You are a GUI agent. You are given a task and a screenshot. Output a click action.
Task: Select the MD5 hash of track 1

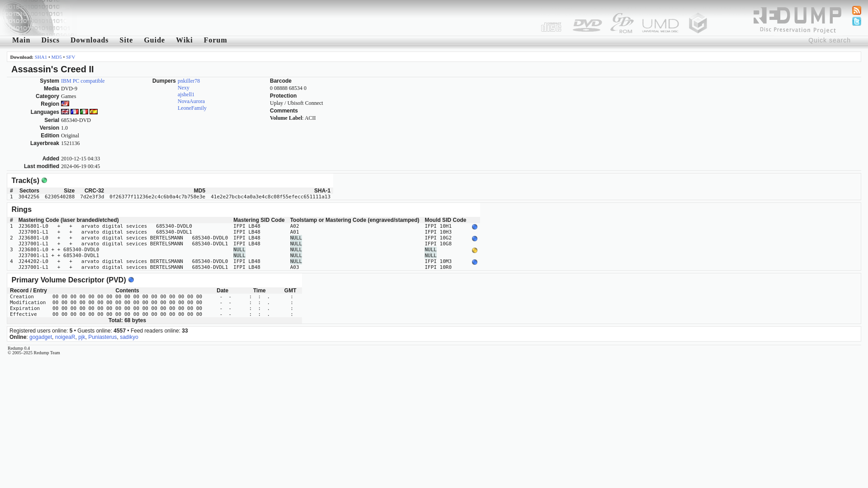[x=157, y=197]
